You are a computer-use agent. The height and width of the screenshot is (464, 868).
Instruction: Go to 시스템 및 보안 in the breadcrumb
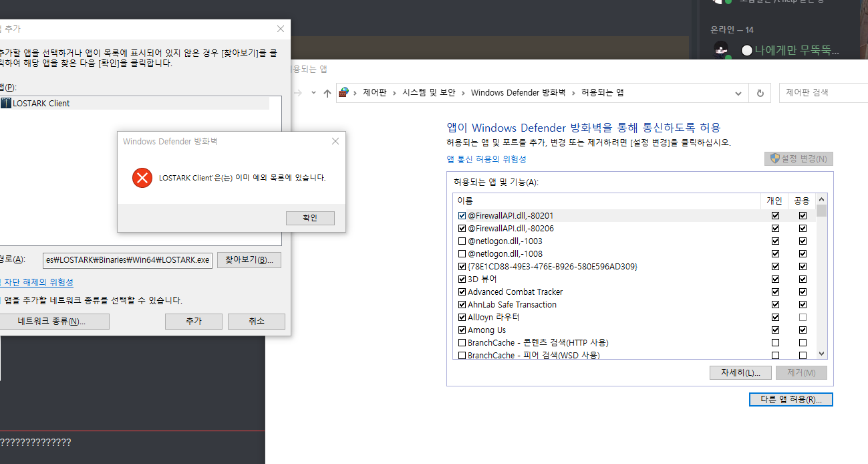pos(428,94)
